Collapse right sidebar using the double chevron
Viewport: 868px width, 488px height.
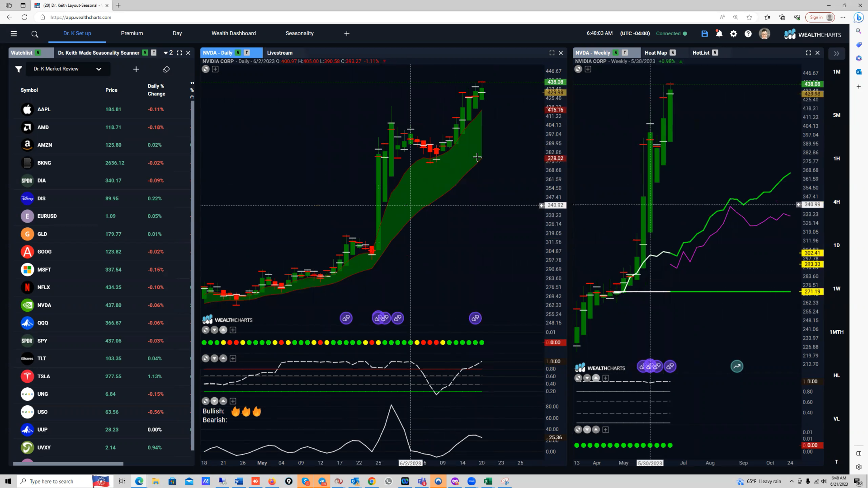click(836, 53)
